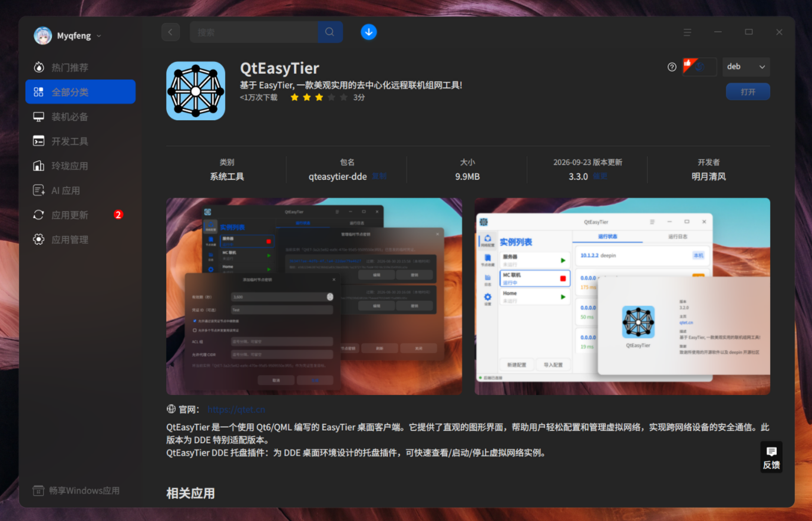Viewport: 812px width, 521px height.
Task: Click the 9.9MB size value
Action: pos(467,176)
